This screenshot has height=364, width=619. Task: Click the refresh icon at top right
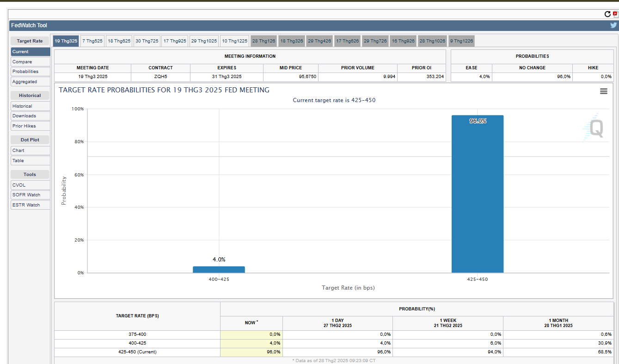click(x=607, y=14)
